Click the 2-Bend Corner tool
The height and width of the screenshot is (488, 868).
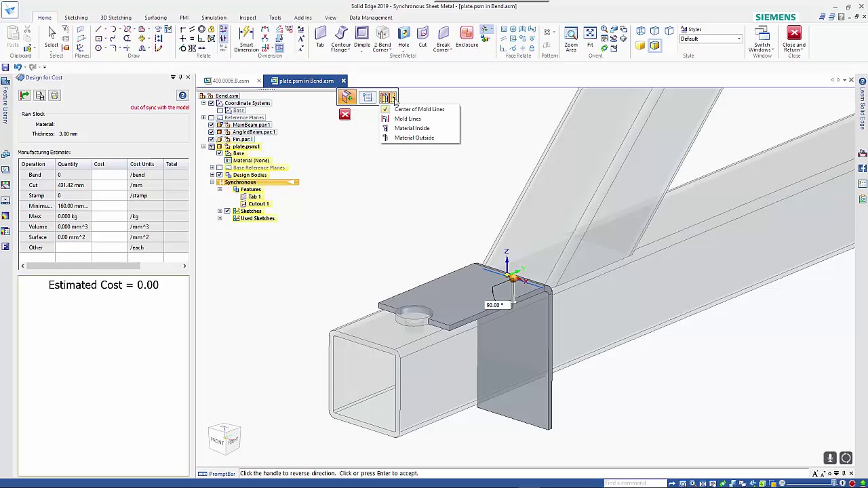[x=382, y=39]
